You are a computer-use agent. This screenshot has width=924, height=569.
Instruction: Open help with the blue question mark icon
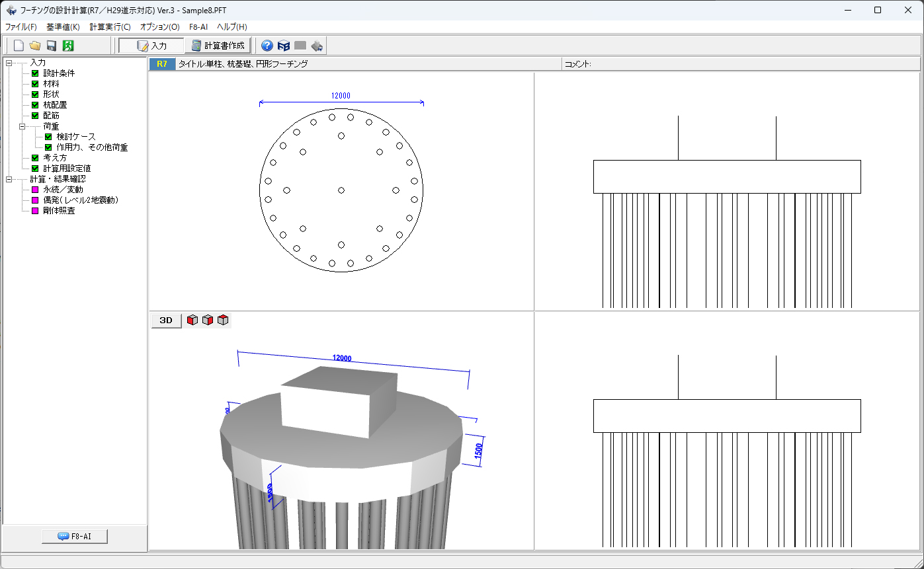[267, 46]
